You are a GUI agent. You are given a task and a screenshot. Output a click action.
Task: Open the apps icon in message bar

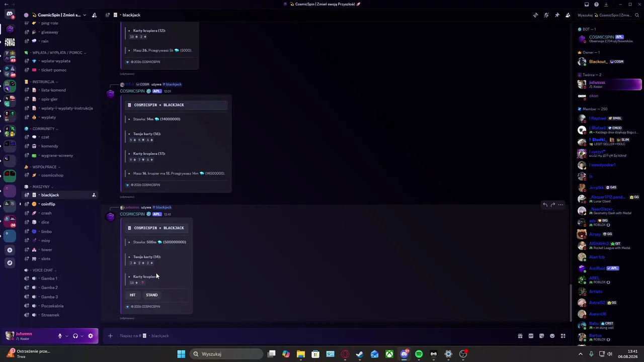tap(563, 336)
